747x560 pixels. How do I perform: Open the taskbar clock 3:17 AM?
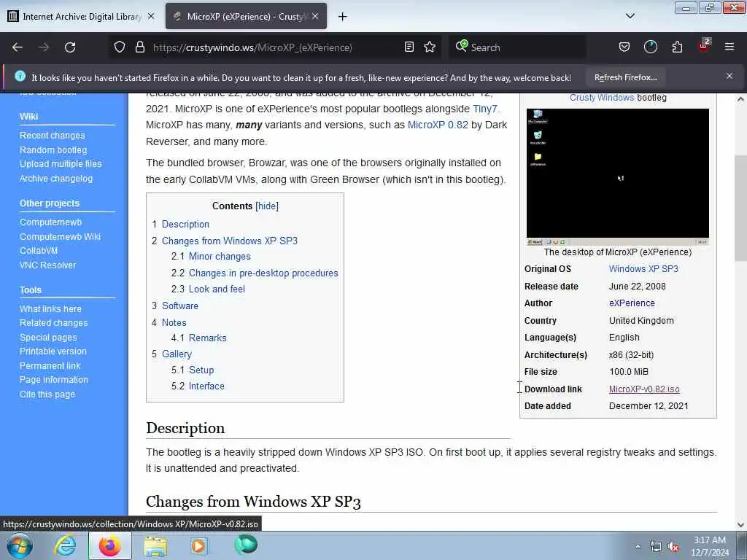click(710, 546)
